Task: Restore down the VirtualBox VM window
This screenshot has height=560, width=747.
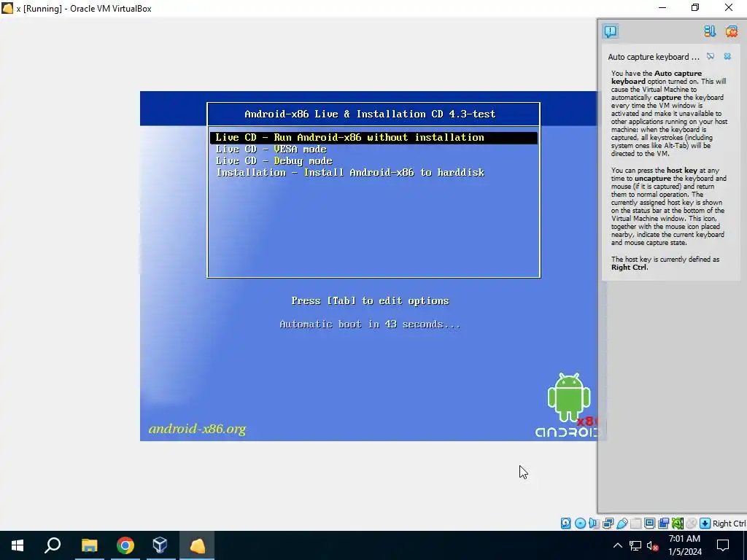Action: click(x=695, y=7)
